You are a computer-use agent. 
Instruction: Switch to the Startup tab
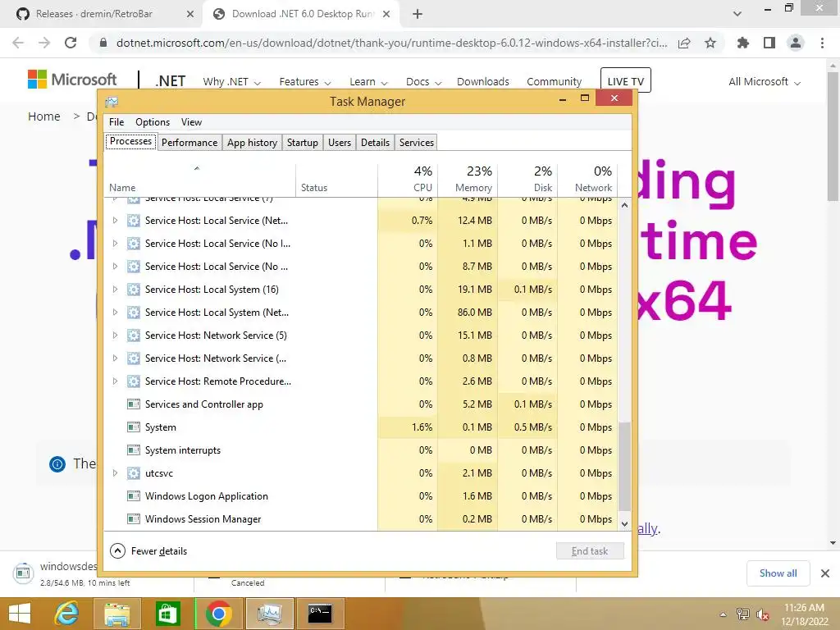coord(302,143)
